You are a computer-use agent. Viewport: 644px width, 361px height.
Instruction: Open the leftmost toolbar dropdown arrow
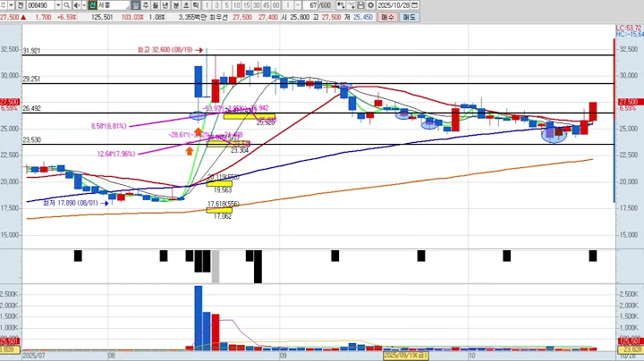pos(11,5)
